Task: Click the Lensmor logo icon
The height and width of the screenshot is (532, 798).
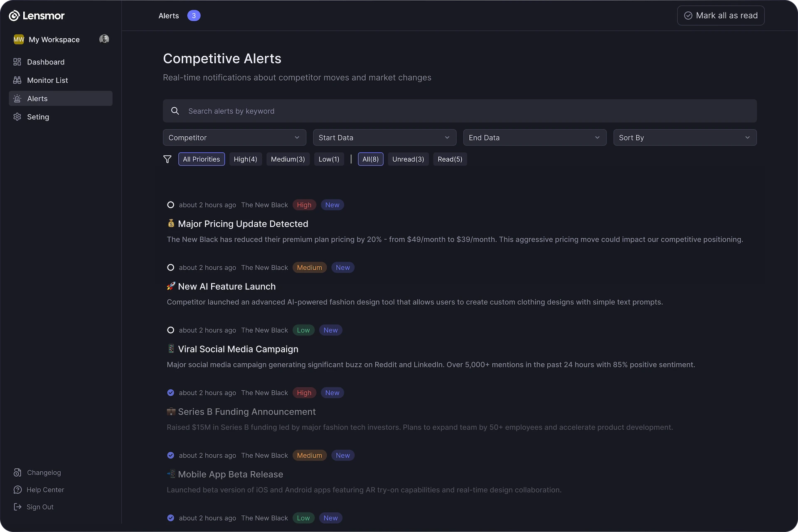Action: tap(14, 16)
